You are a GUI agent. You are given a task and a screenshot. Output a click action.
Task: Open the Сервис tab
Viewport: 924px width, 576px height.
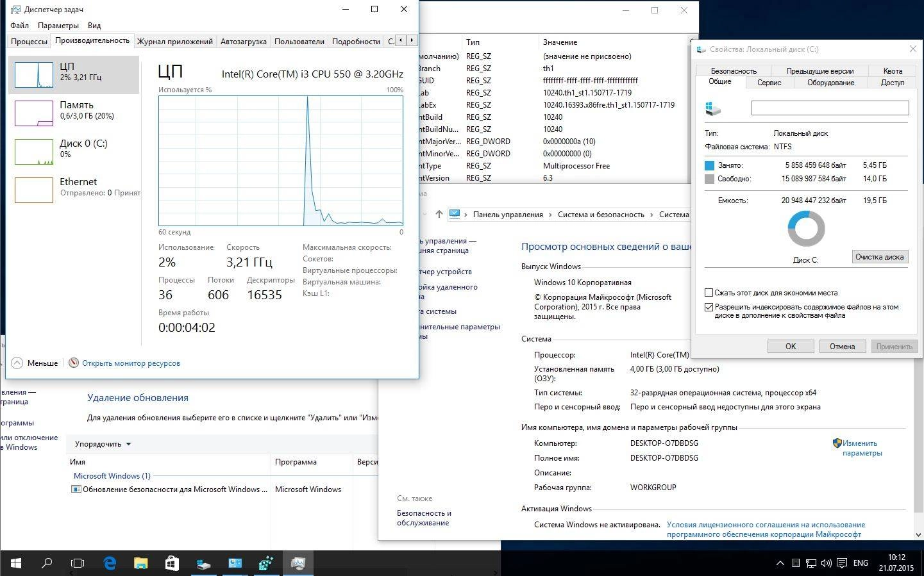769,83
